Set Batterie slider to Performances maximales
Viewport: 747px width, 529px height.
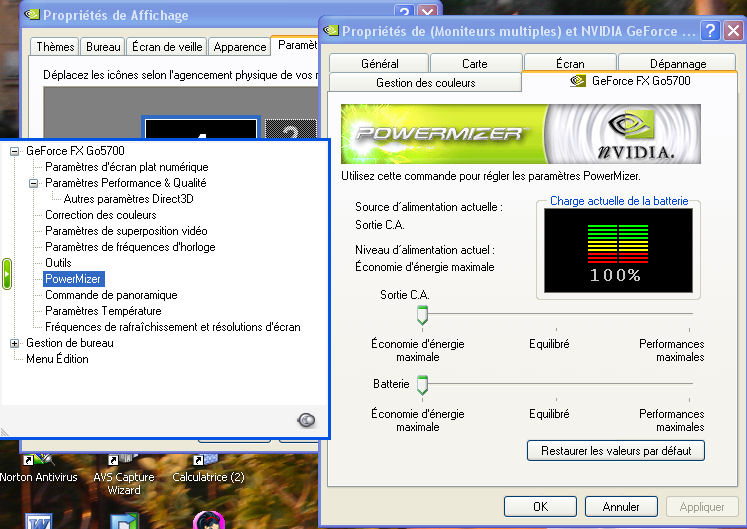689,383
